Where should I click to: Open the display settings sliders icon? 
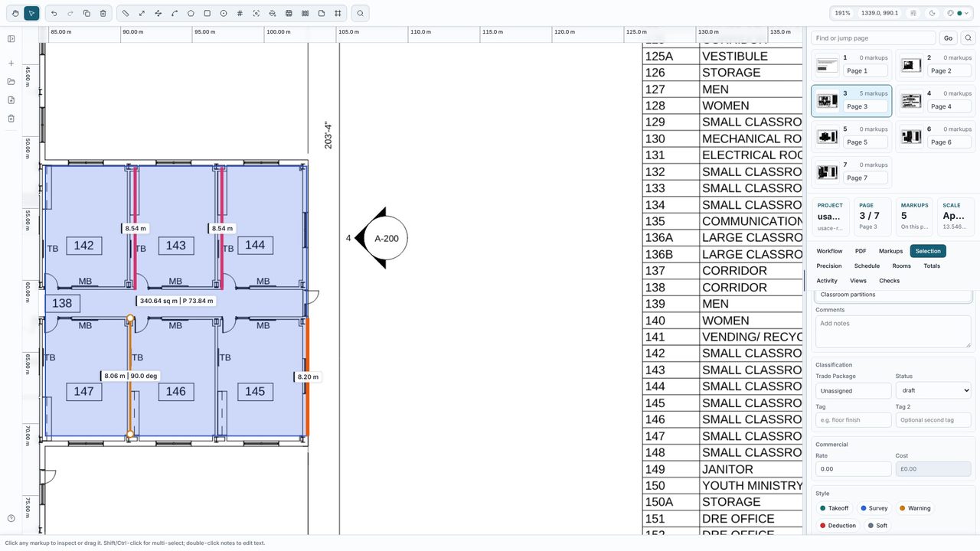(x=913, y=13)
